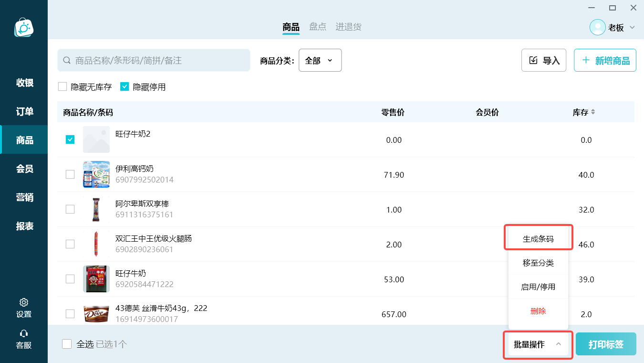Collapse the 批量操作 dropdown
The image size is (644, 363).
[538, 344]
